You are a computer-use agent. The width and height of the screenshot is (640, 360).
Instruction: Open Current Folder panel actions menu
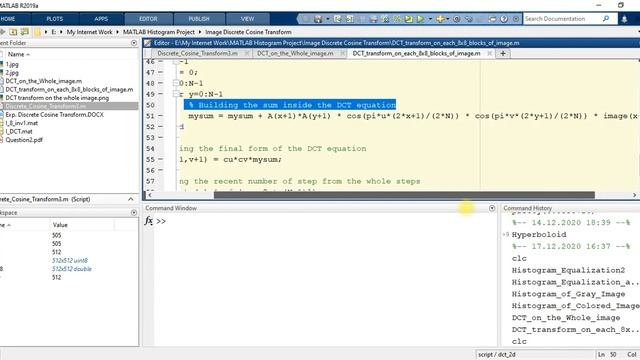click(134, 43)
